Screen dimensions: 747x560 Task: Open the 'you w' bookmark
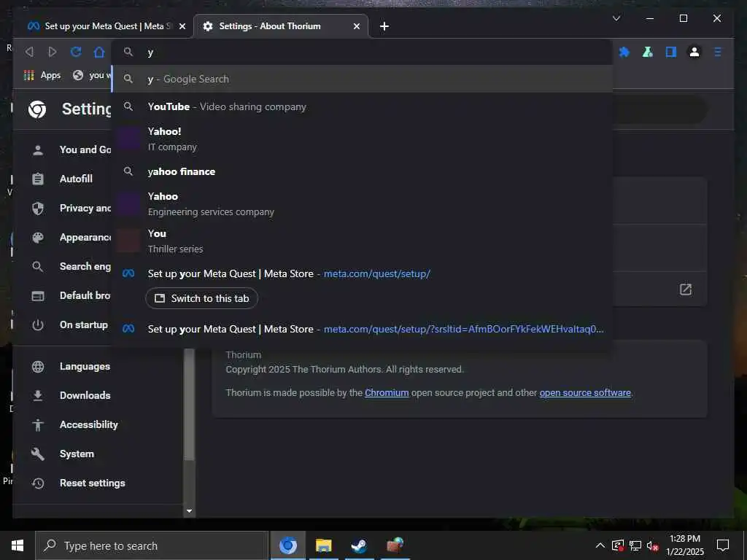[x=92, y=75]
